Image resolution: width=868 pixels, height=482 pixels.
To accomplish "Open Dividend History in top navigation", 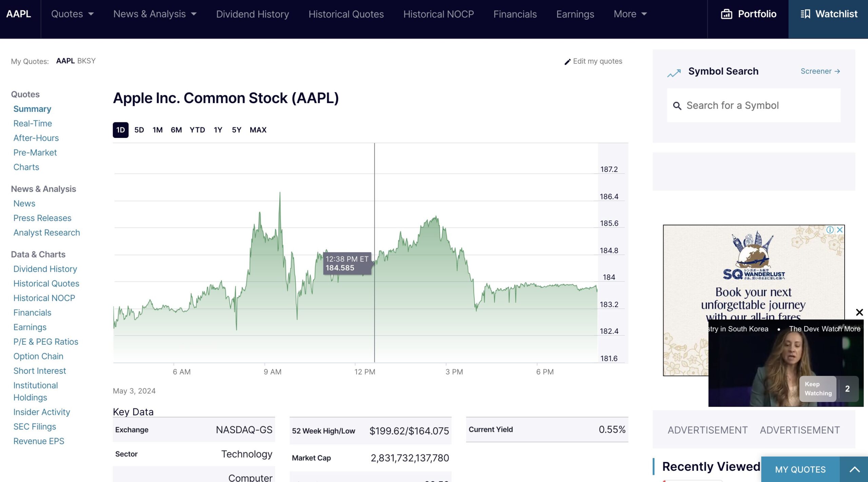I will tap(253, 14).
